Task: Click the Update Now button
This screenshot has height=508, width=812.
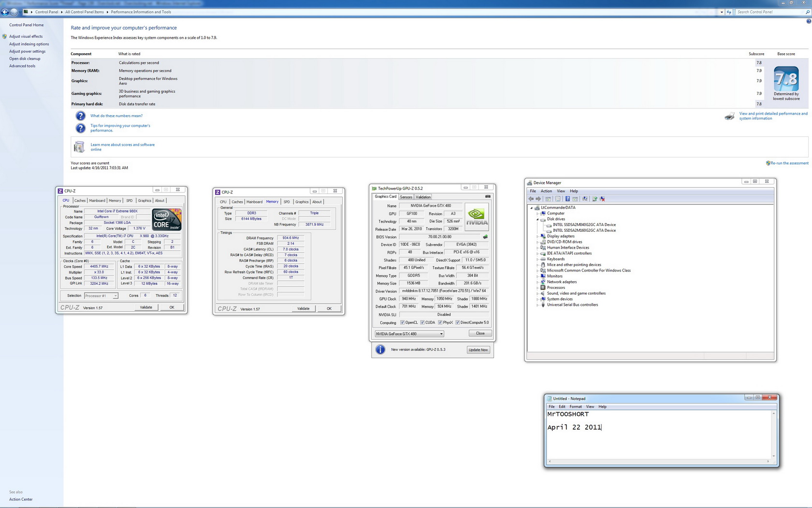Action: click(x=478, y=350)
